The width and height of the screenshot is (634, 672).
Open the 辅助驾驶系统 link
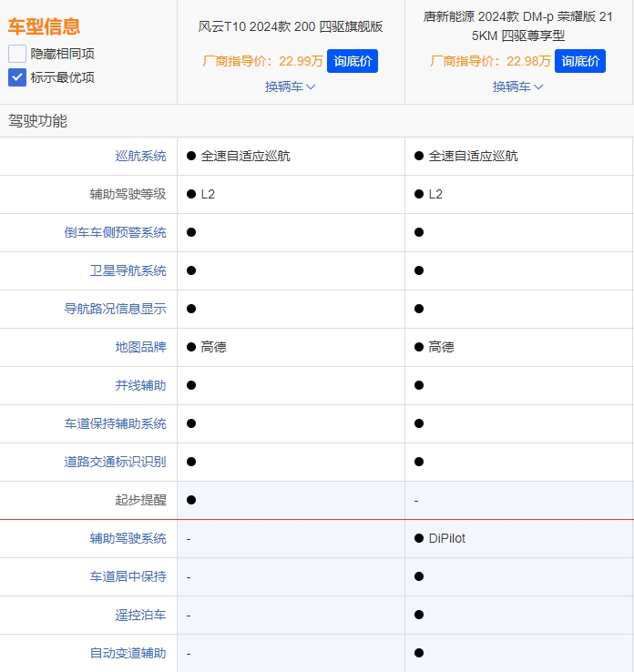click(x=128, y=538)
